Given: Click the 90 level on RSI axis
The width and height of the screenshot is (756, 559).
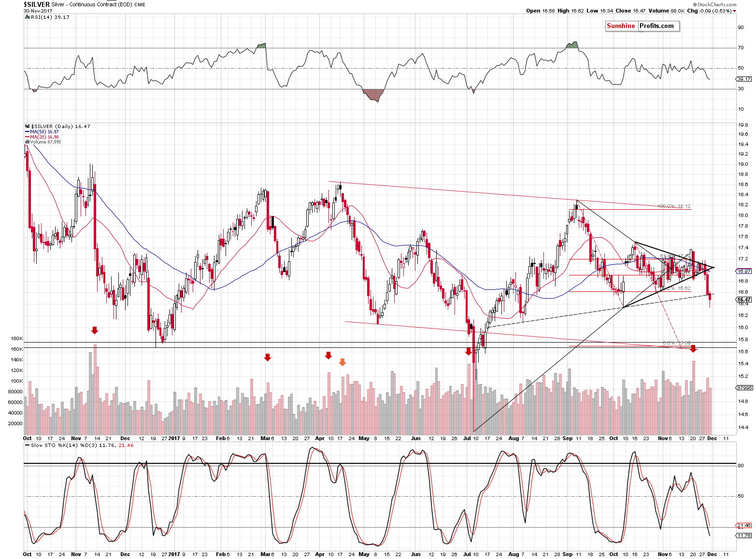Looking at the screenshot, I should tap(741, 28).
